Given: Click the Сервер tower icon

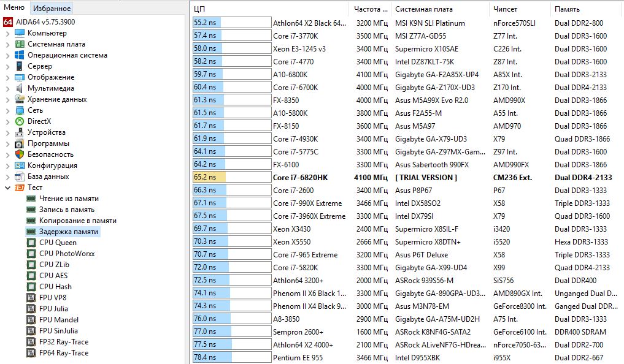Looking at the screenshot, I should pyautogui.click(x=20, y=66).
